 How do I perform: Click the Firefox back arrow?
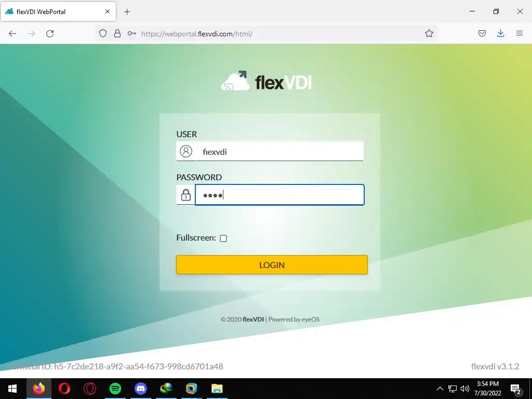click(12, 34)
